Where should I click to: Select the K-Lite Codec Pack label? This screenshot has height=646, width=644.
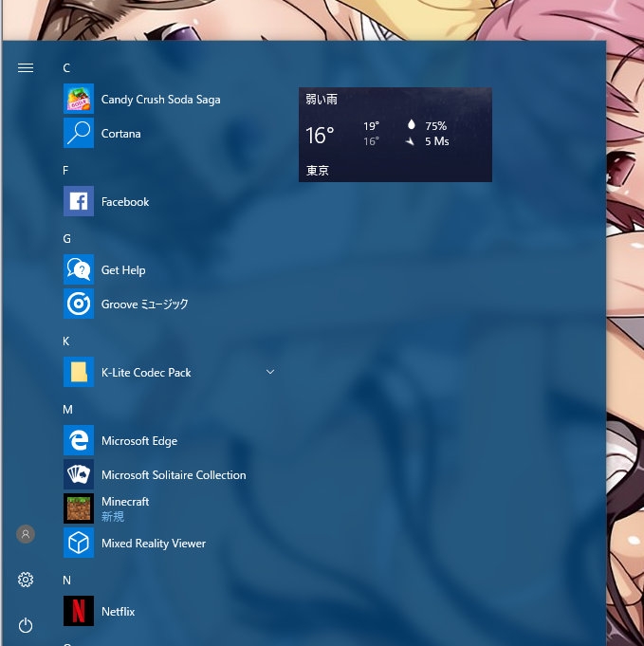[146, 373]
